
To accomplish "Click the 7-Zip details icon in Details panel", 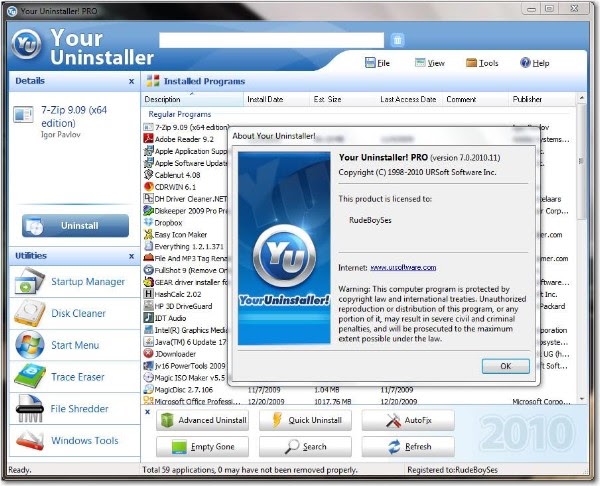I will click(23, 114).
